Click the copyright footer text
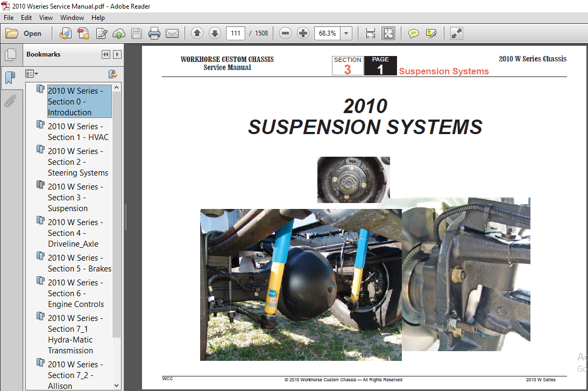The image size is (588, 391). 343,380
